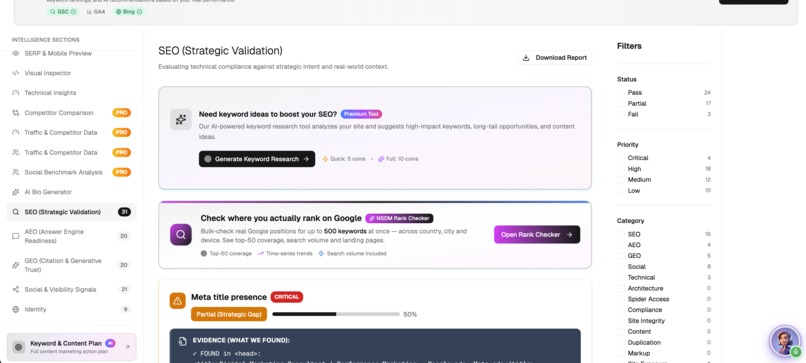Enable the Critical priority filter
Image resolution: width=806 pixels, height=363 pixels.
[621, 158]
